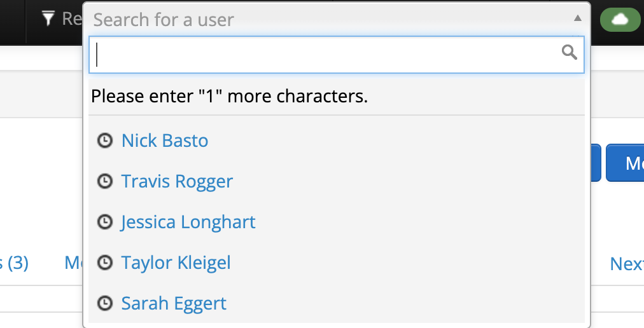Click the blue button at right edge
Viewport: 644px width, 328px height.
(x=625, y=163)
